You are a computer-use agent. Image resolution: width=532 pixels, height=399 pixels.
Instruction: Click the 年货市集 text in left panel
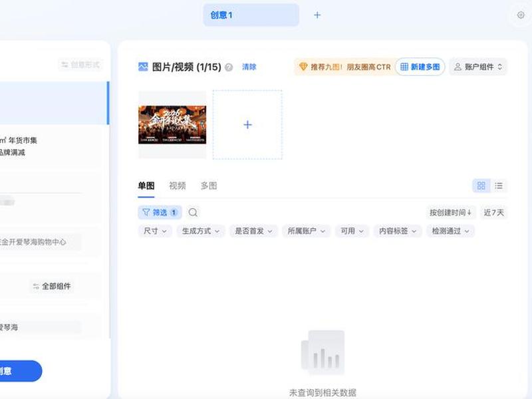[x=23, y=140]
